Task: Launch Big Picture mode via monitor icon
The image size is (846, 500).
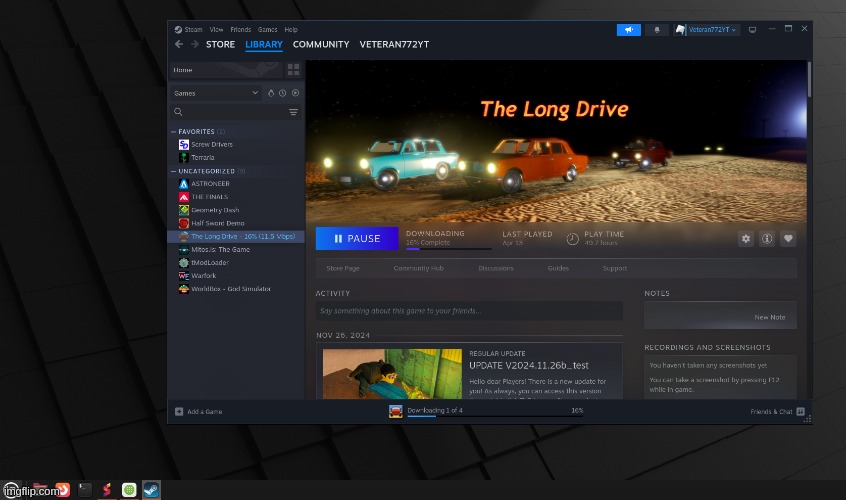Action: [752, 30]
